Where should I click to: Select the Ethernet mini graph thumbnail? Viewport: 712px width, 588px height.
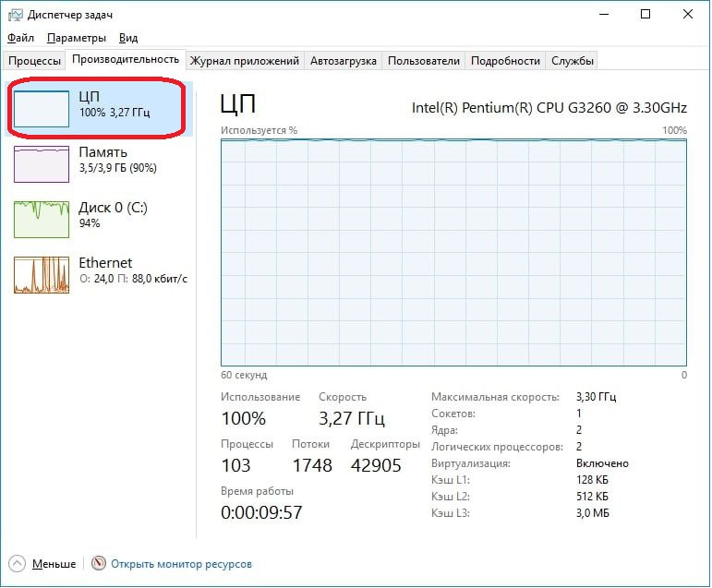42,275
